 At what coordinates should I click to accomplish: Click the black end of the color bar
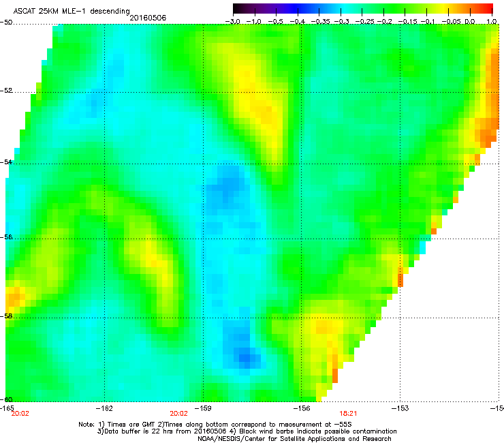(237, 8)
